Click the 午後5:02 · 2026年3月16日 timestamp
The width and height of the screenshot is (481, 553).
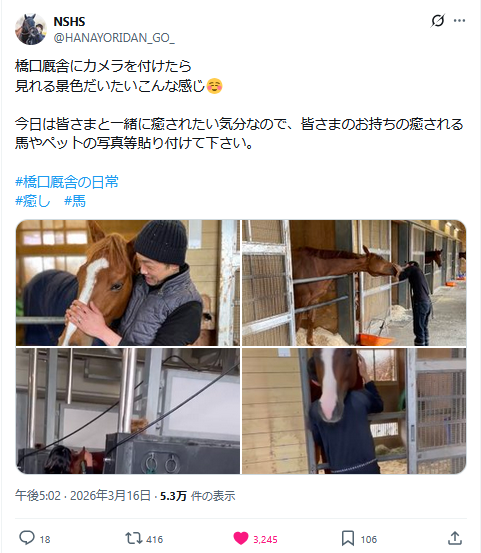83,496
